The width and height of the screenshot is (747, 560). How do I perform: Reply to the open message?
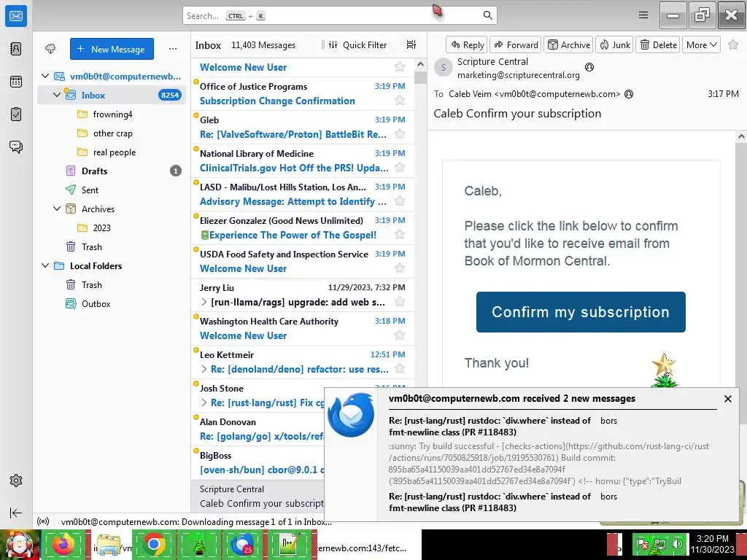click(467, 44)
